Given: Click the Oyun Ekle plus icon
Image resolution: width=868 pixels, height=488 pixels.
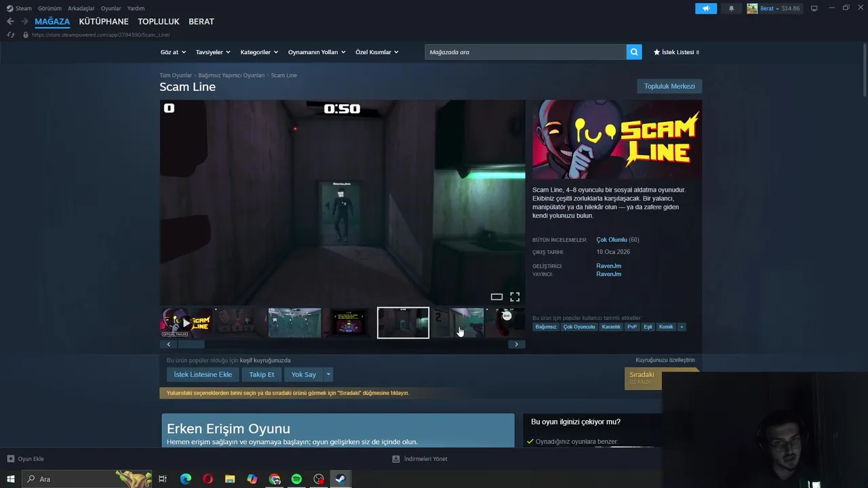Looking at the screenshot, I should click(11, 459).
